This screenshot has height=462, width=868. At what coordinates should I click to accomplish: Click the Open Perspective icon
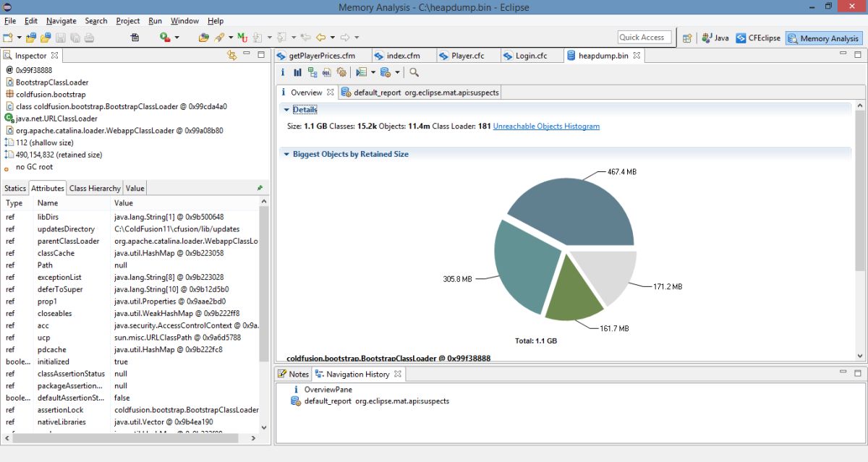tap(687, 38)
